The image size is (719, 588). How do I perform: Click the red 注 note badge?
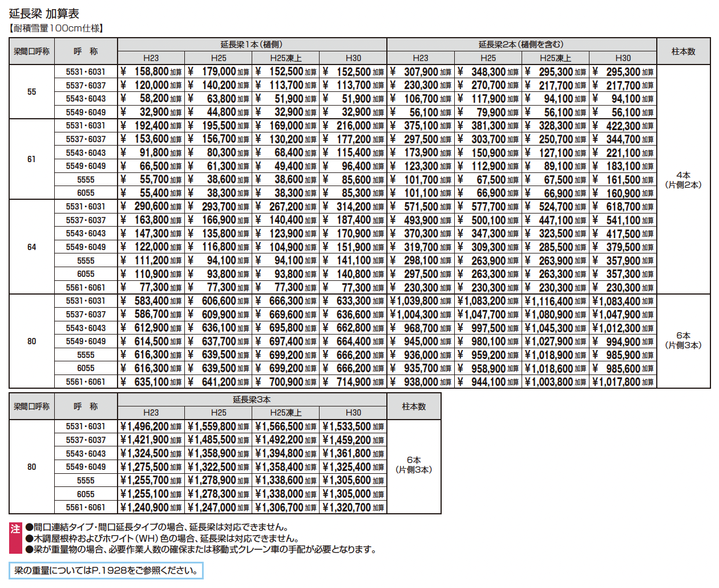(x=15, y=529)
